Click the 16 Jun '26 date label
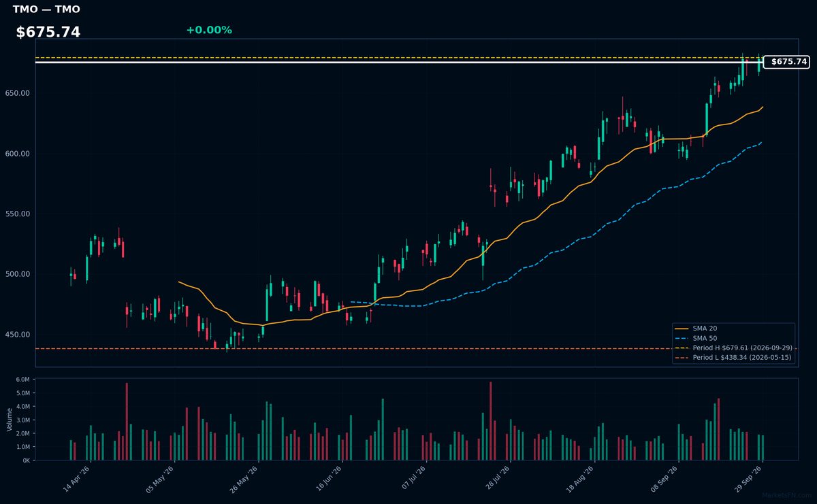Viewport: 817px width, 504px height. point(329,480)
